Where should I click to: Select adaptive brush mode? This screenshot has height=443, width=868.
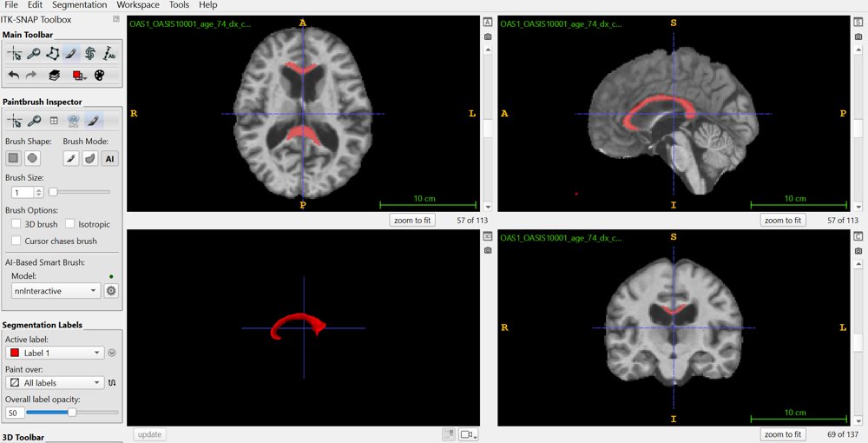pyautogui.click(x=90, y=158)
